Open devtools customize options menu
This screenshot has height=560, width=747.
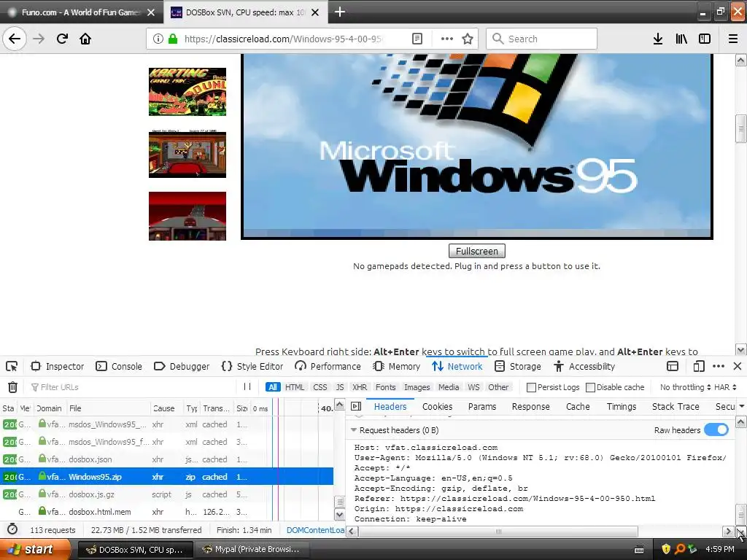(719, 366)
